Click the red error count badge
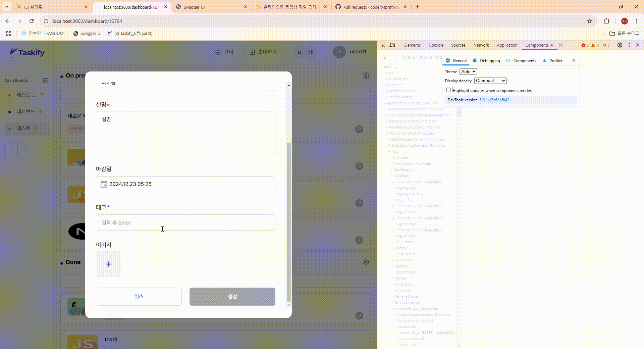The image size is (644, 349). click(585, 45)
